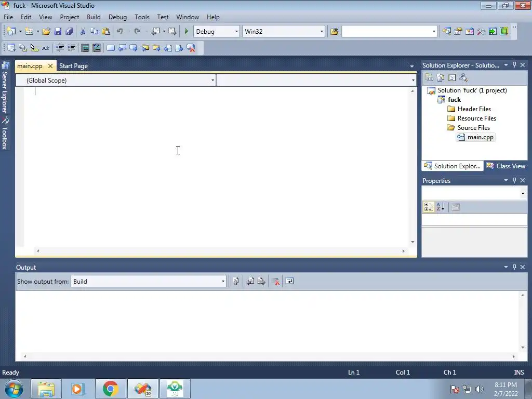Open the Win32 platform dropdown
Viewport: 532px width, 399px height.
322,32
